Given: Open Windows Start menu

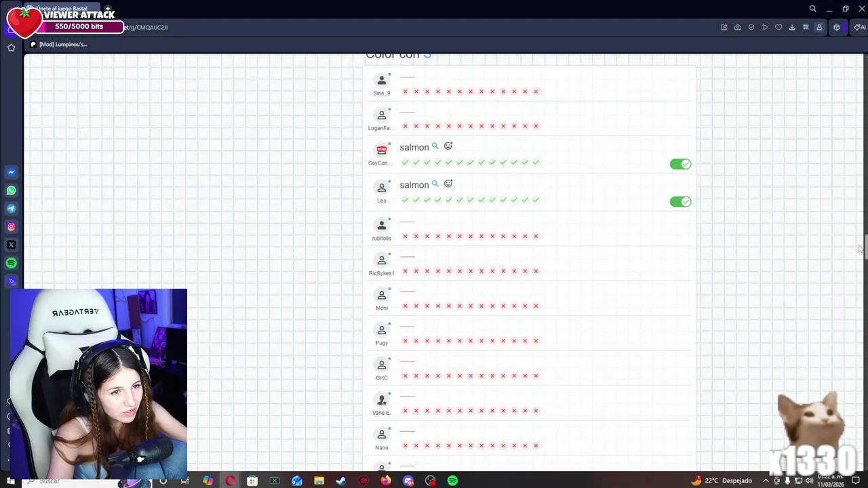Looking at the screenshot, I should [x=10, y=481].
